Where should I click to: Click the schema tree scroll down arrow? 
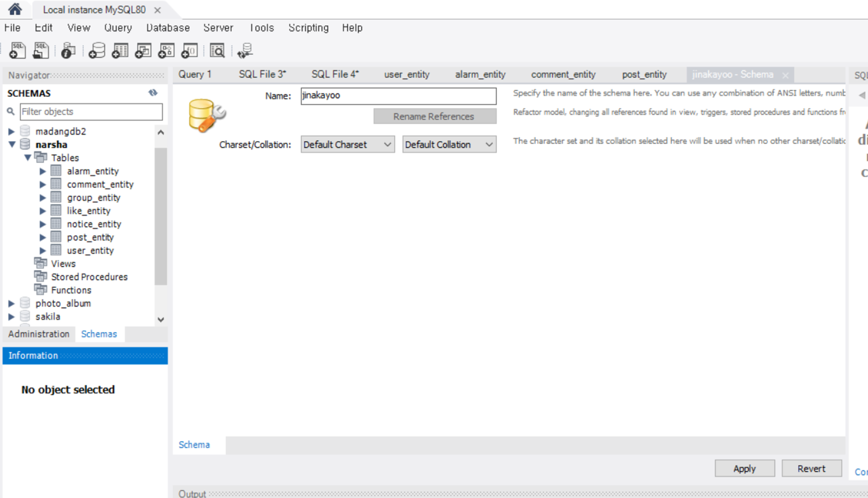[x=161, y=319]
